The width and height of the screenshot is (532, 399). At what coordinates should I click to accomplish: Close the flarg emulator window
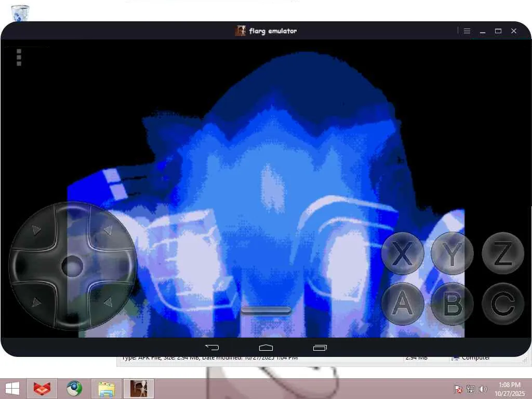pyautogui.click(x=514, y=31)
